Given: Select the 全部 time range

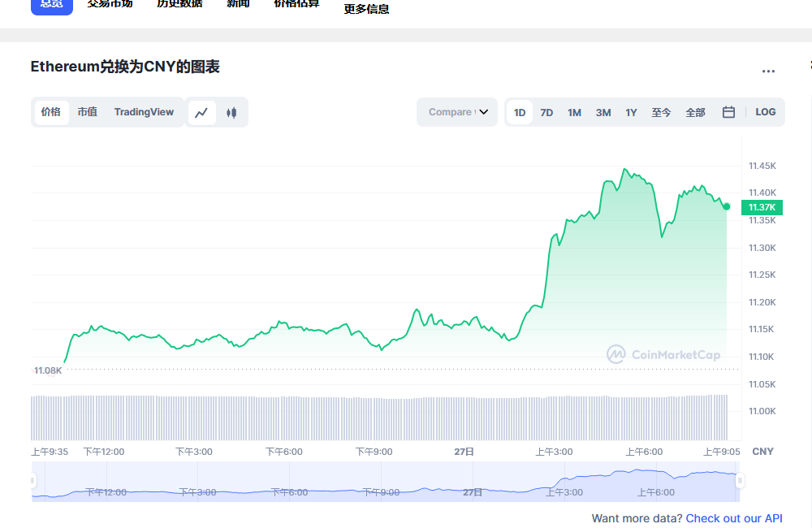Looking at the screenshot, I should pyautogui.click(x=695, y=112).
